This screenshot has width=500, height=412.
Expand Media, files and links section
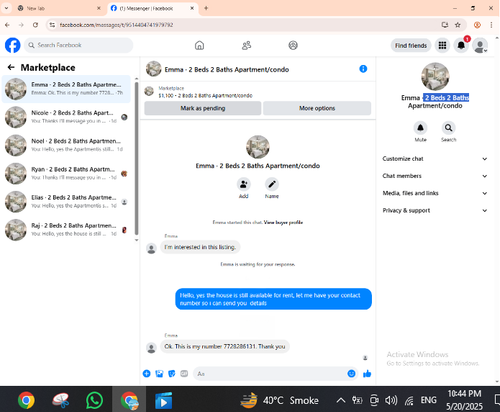435,193
